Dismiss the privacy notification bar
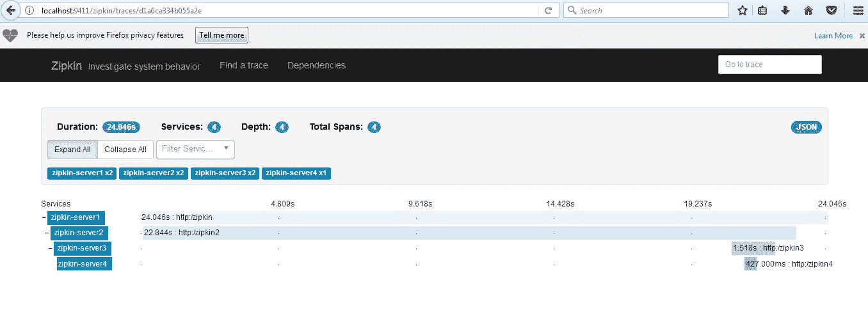The width and height of the screenshot is (868, 326). click(x=862, y=36)
